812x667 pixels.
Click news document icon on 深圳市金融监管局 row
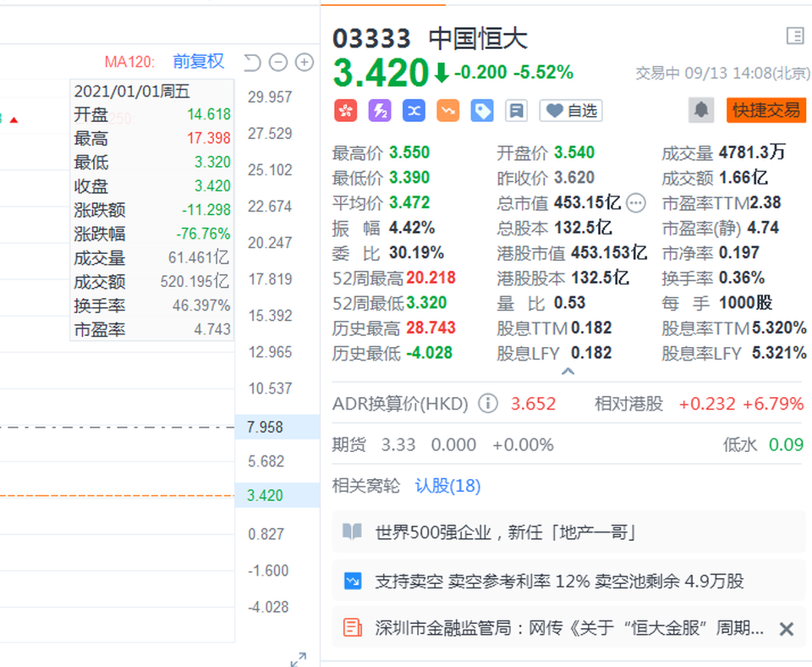pos(353,627)
